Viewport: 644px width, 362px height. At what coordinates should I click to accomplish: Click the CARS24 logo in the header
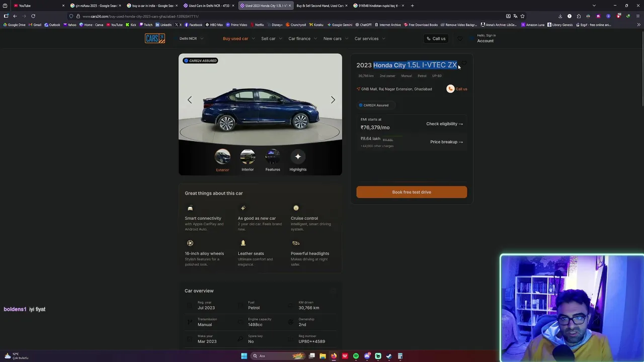[155, 38]
